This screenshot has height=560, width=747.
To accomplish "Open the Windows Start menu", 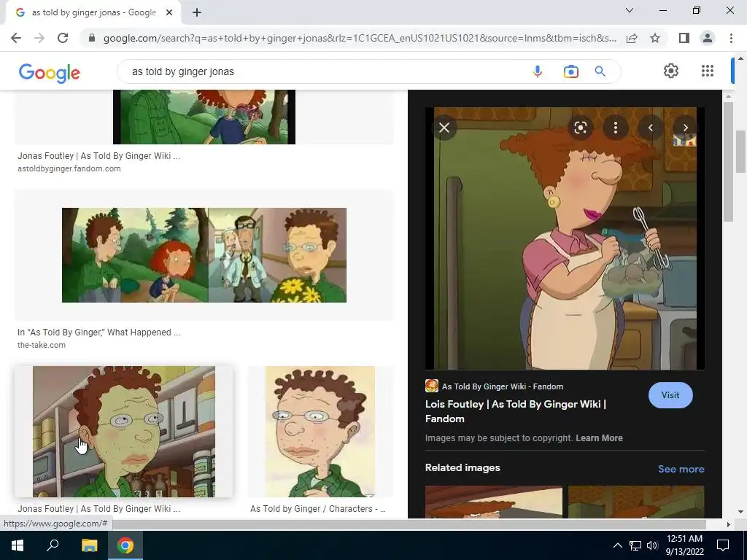I will (18, 545).
